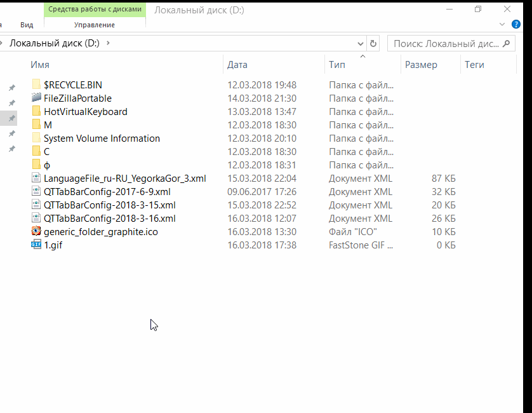This screenshot has height=413, width=532.
Task: Open the Управление ribbon tab
Action: point(95,25)
